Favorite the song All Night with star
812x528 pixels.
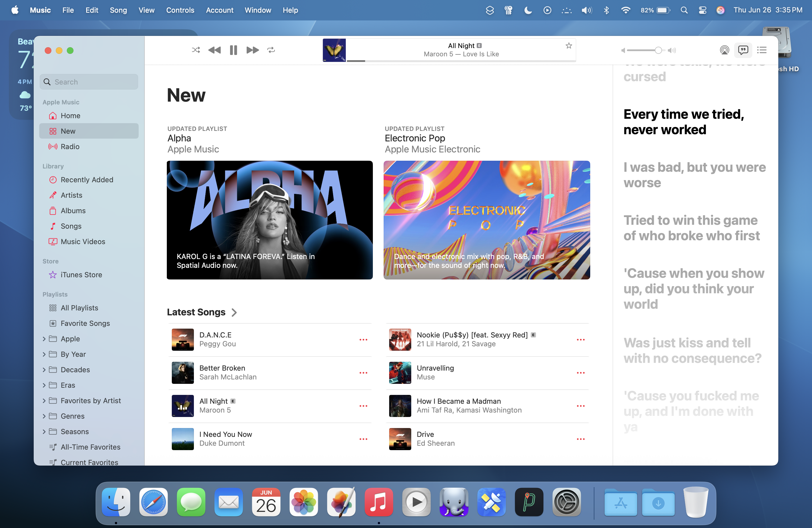click(568, 46)
